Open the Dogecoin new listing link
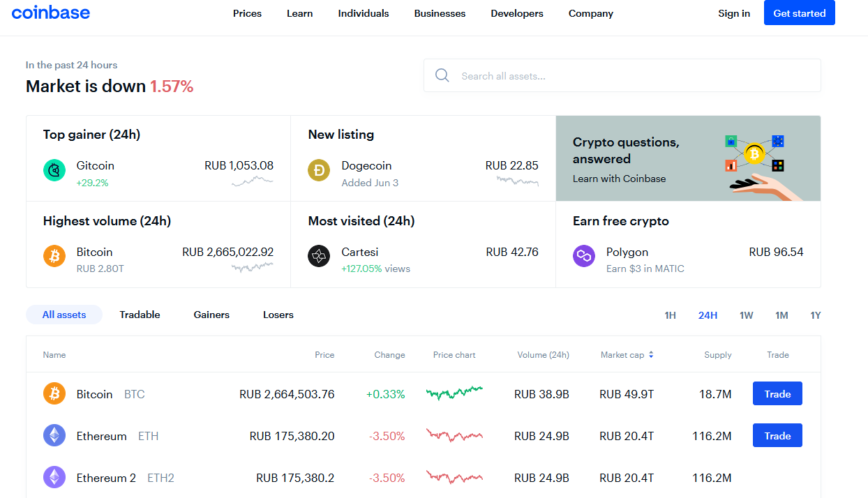 tap(424, 158)
